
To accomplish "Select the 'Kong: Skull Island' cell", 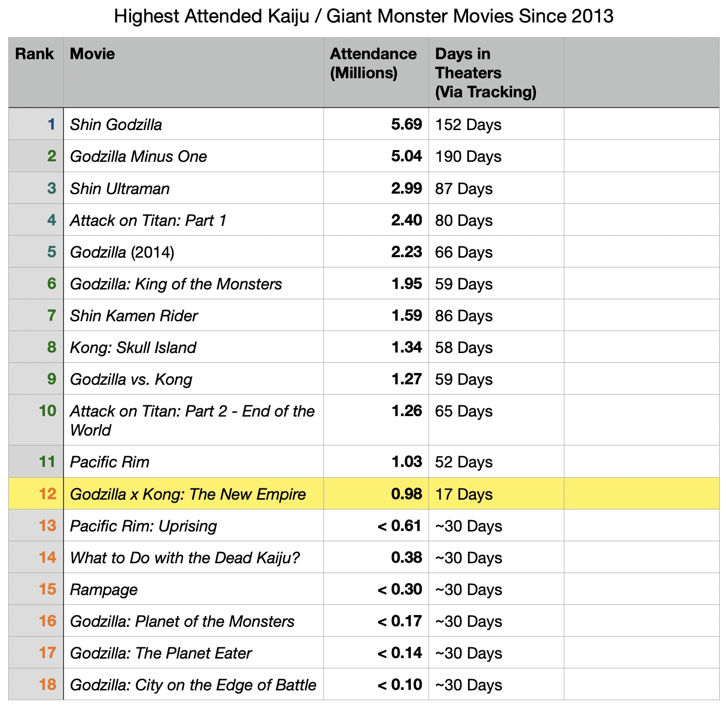I will [193, 347].
